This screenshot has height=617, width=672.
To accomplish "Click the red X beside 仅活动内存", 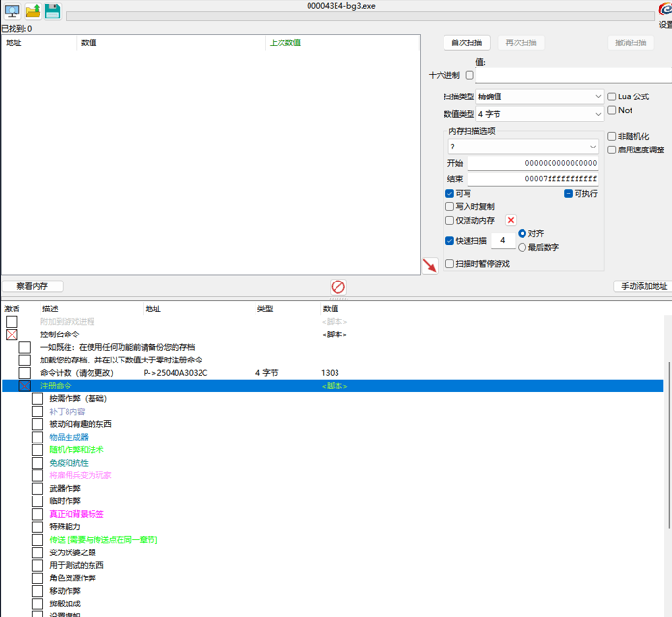I will point(511,220).
